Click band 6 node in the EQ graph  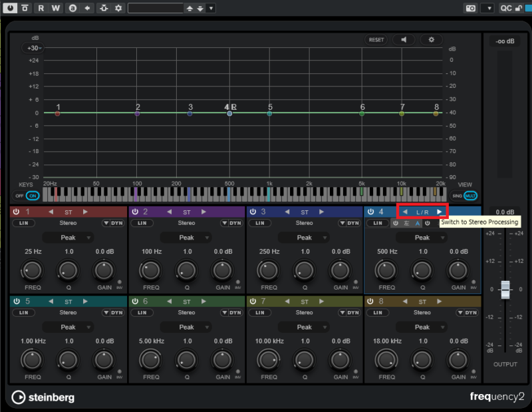(362, 113)
